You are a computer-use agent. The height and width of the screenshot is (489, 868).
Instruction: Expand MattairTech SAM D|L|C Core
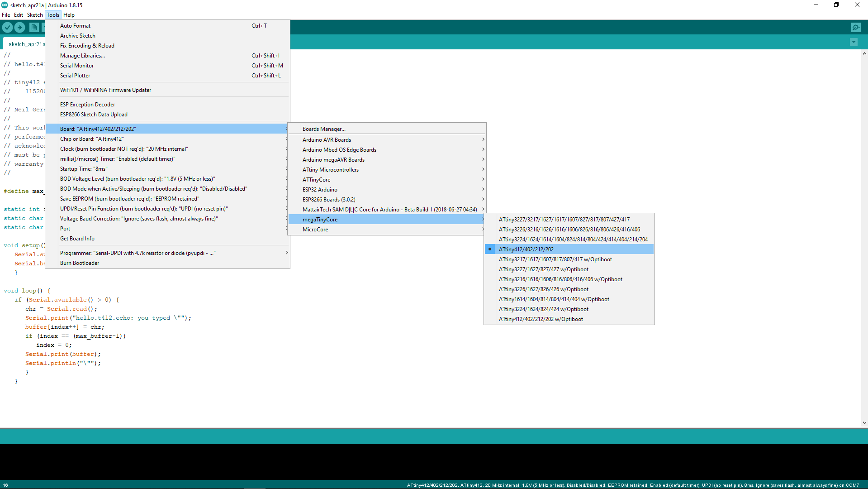387,210
